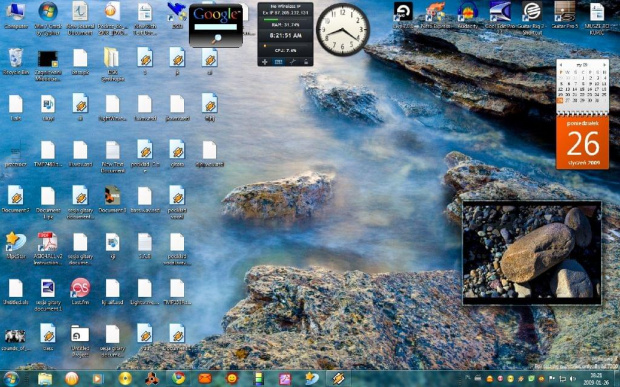Image resolution: width=620 pixels, height=387 pixels.
Task: Open the Recycle Bin
Action: coord(16,62)
